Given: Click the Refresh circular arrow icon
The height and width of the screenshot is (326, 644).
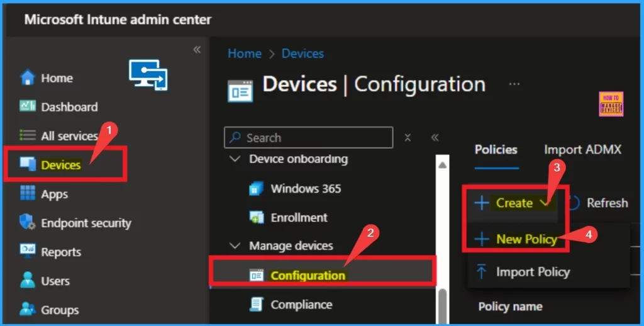Looking at the screenshot, I should 574,203.
